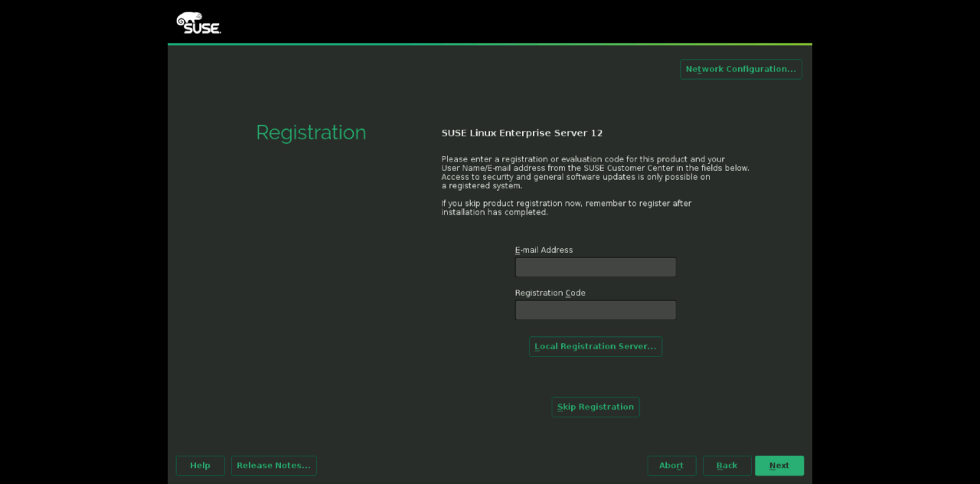Click the Registration heading
The height and width of the screenshot is (484, 980).
point(311,132)
